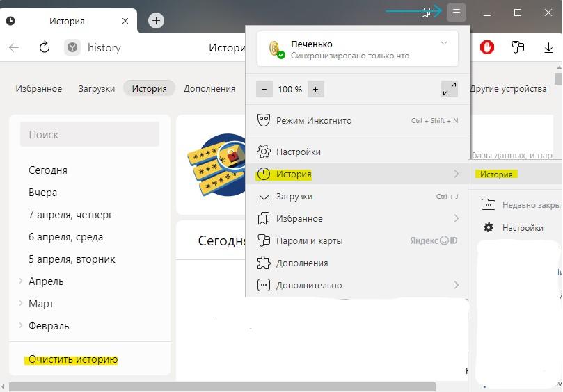Click the history address bar text

pyautogui.click(x=104, y=48)
